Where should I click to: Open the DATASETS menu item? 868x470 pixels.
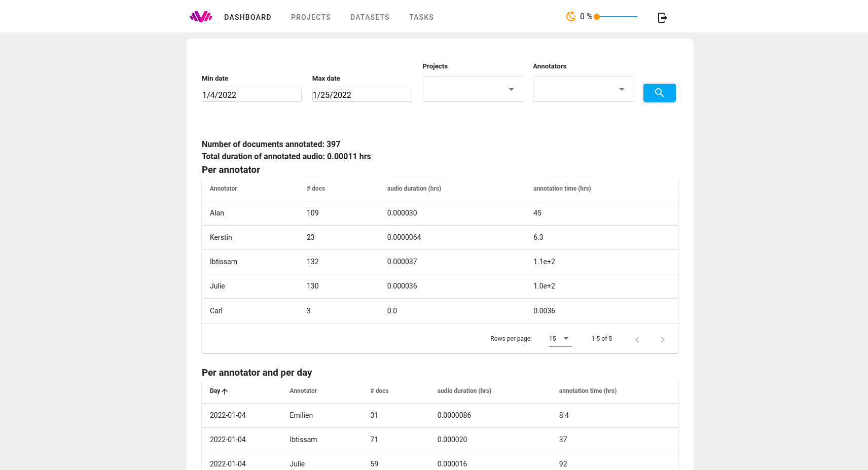(x=370, y=17)
